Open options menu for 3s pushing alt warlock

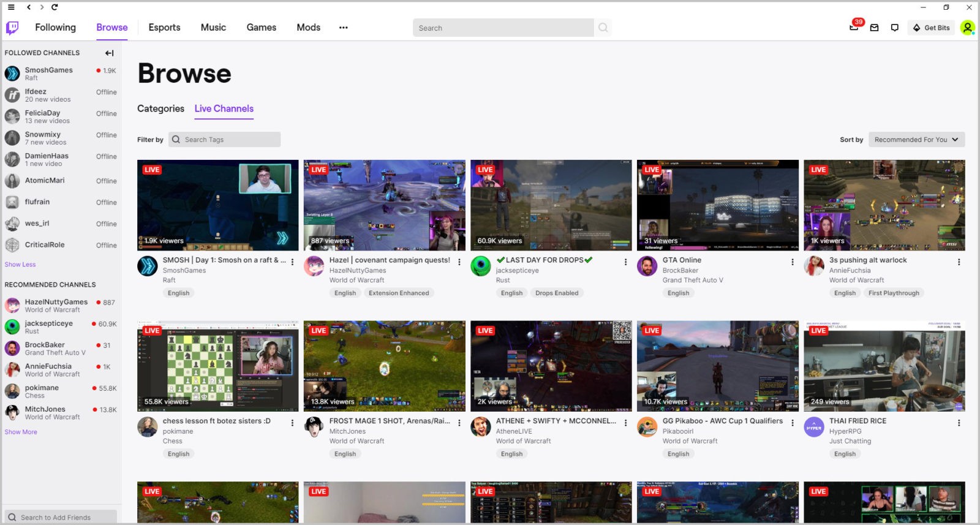(959, 262)
